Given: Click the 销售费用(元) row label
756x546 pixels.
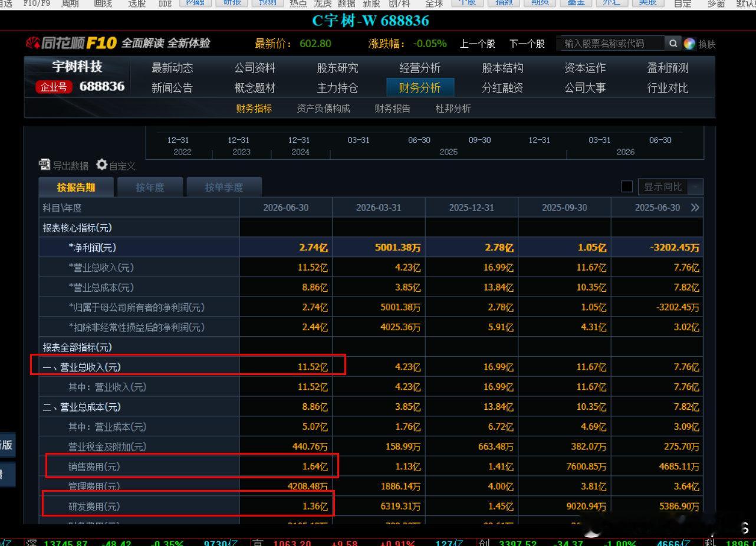Looking at the screenshot, I should click(94, 467).
